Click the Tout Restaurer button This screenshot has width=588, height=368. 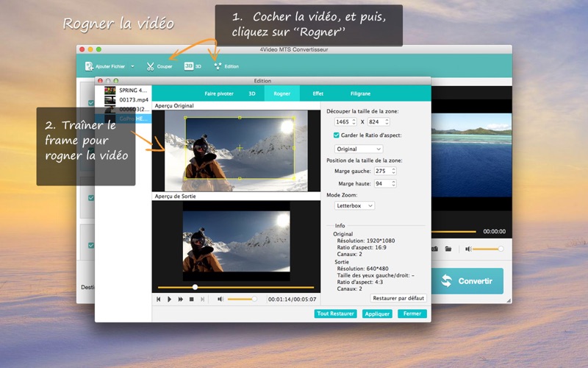[x=335, y=314]
